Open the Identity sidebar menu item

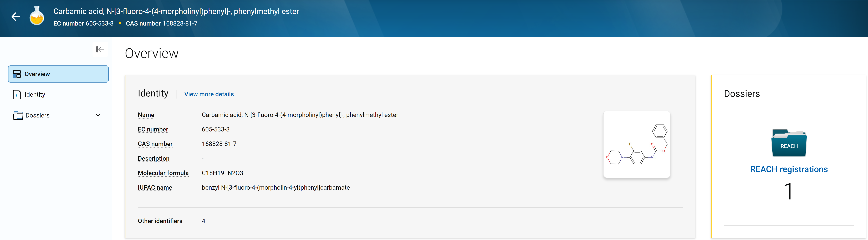tap(35, 95)
